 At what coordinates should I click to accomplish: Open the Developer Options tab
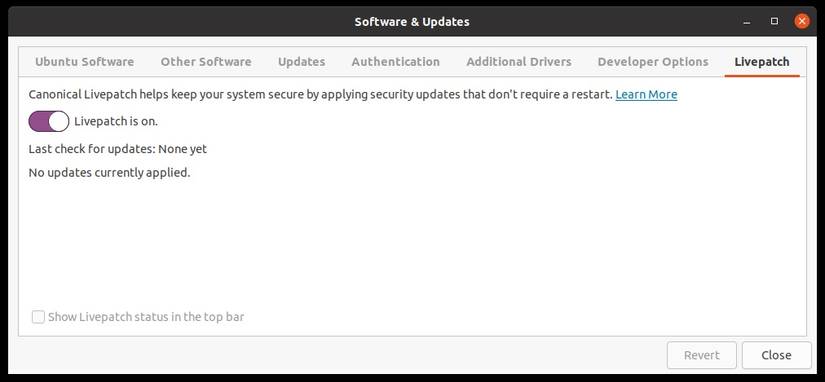point(653,62)
